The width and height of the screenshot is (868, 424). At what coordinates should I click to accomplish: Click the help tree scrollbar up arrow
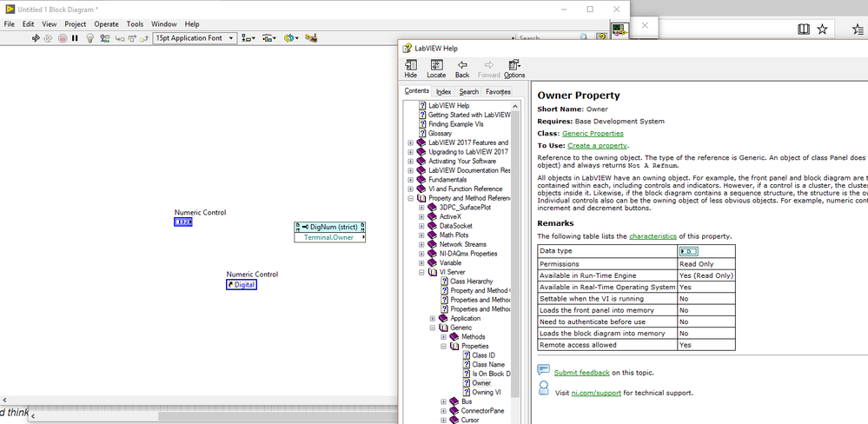[x=515, y=106]
